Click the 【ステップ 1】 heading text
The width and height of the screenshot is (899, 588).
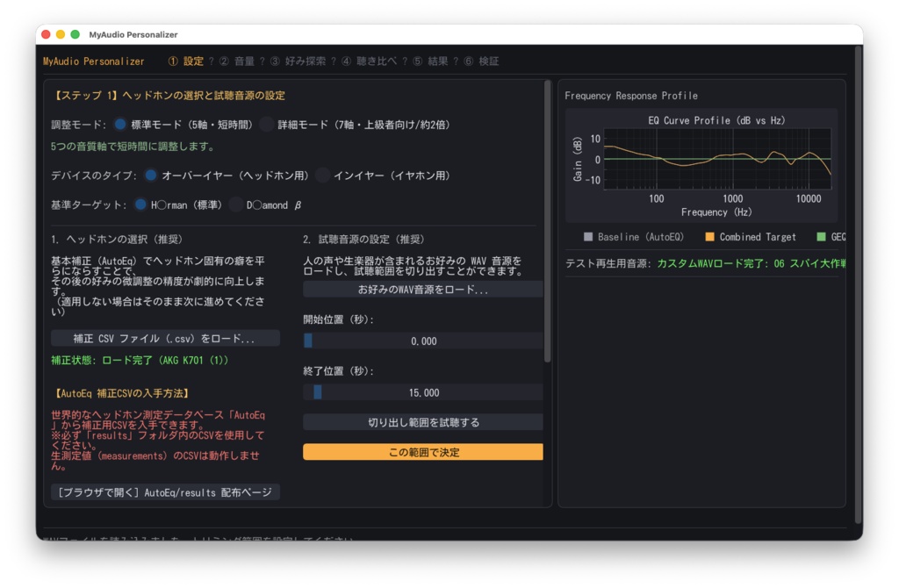[168, 95]
